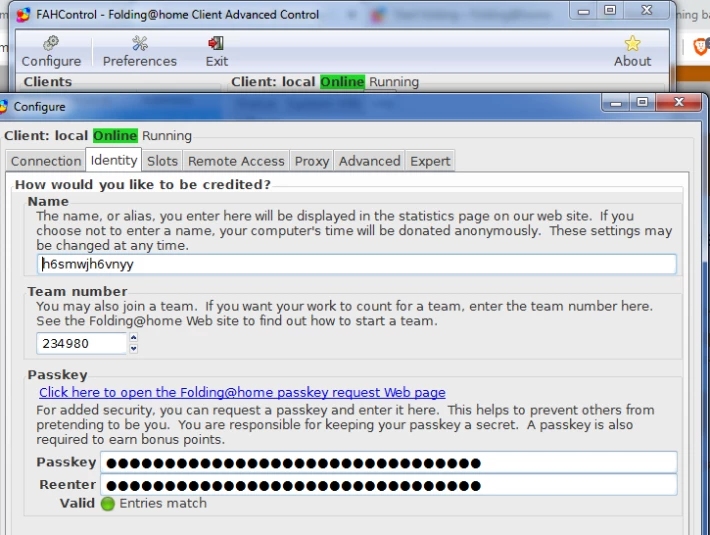
Task: Open Configure in the FAHControl toolbar
Action: (x=51, y=52)
